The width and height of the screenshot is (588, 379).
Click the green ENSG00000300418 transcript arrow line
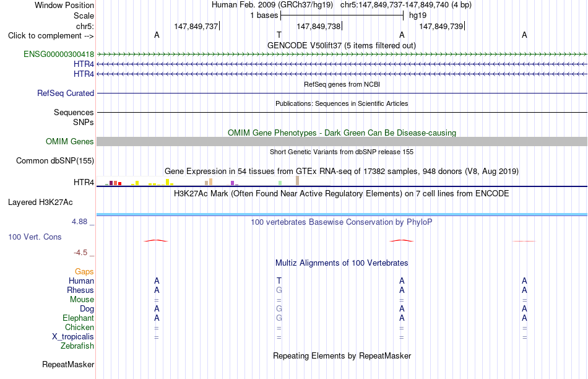(x=342, y=54)
